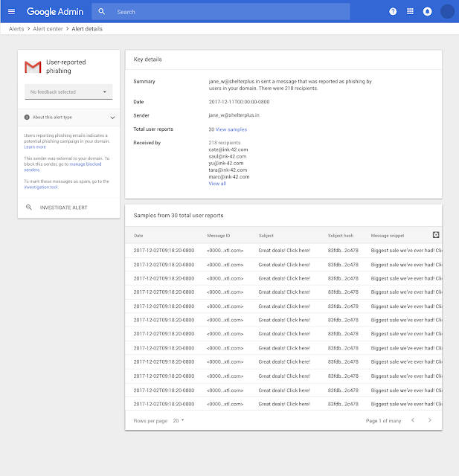Open the 'manage blocked senders' link
459x476 pixels.
(85, 164)
